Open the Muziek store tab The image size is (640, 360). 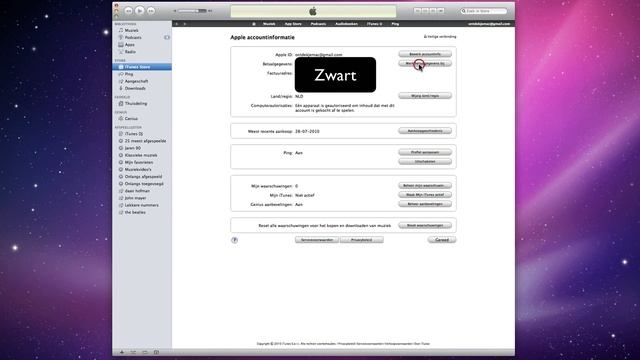coord(269,24)
